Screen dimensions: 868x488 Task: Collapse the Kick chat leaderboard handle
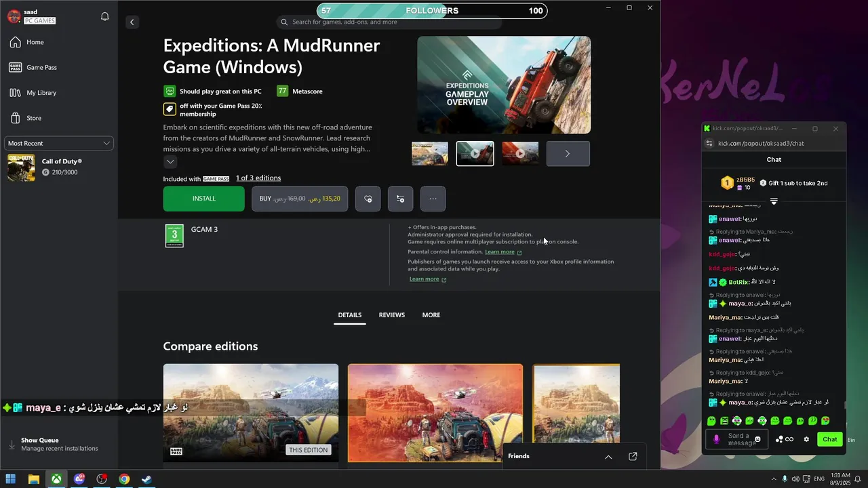pos(774,201)
